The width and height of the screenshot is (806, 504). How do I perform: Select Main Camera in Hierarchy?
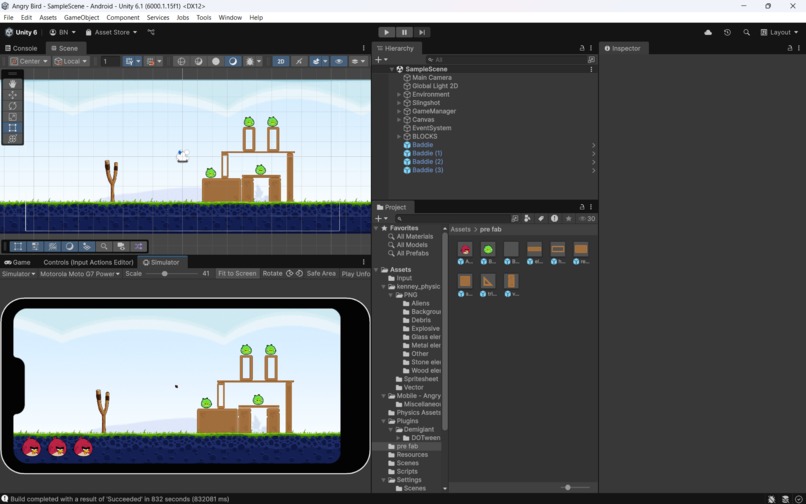(x=432, y=78)
